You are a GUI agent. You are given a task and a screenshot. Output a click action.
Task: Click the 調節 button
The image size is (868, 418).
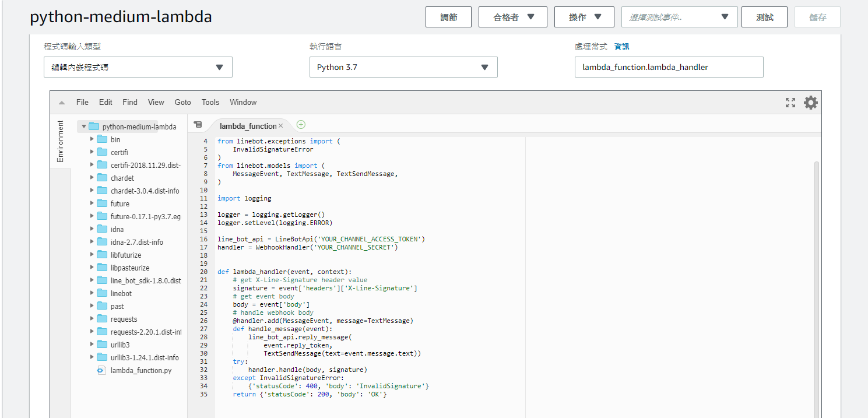[x=449, y=17]
